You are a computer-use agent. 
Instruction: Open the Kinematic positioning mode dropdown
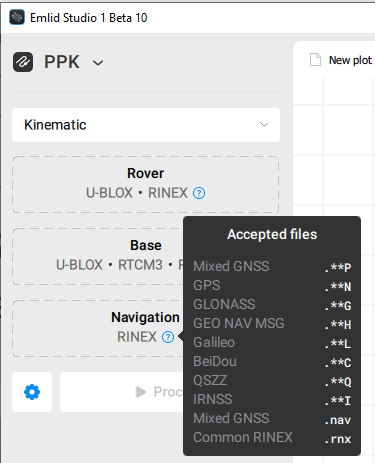pyautogui.click(x=146, y=125)
